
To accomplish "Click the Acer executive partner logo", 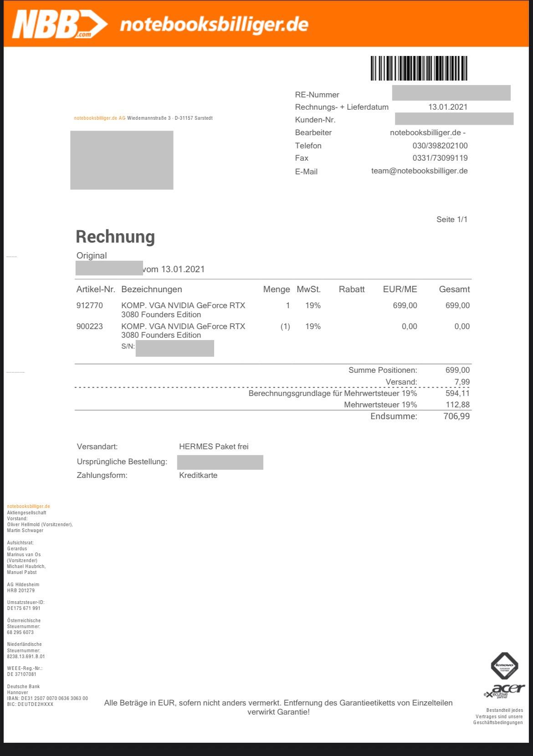I will [504, 691].
